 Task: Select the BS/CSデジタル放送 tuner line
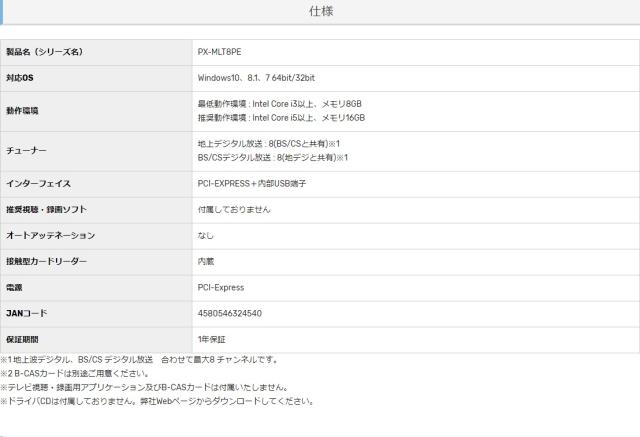pyautogui.click(x=272, y=157)
